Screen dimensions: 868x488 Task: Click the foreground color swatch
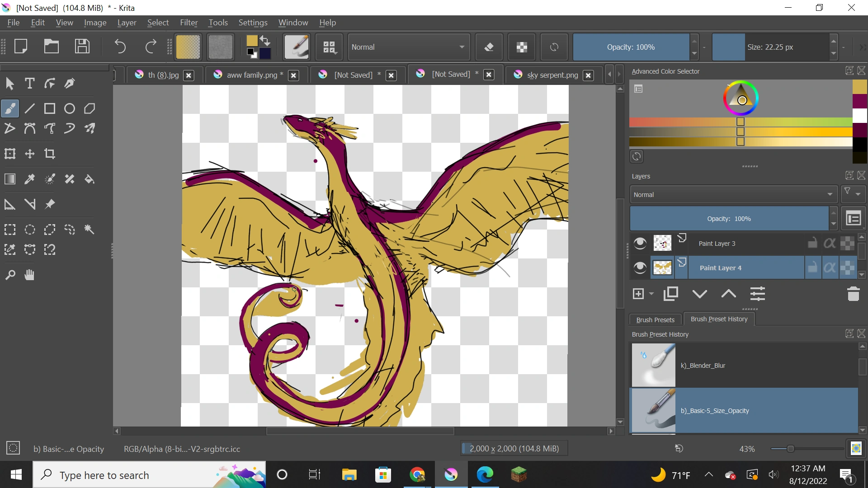(252, 41)
